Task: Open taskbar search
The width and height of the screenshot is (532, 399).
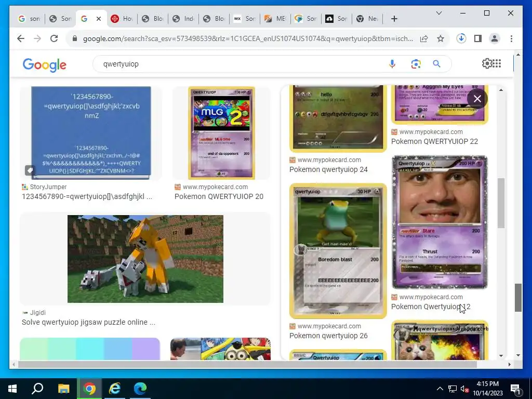Action: [x=37, y=389]
